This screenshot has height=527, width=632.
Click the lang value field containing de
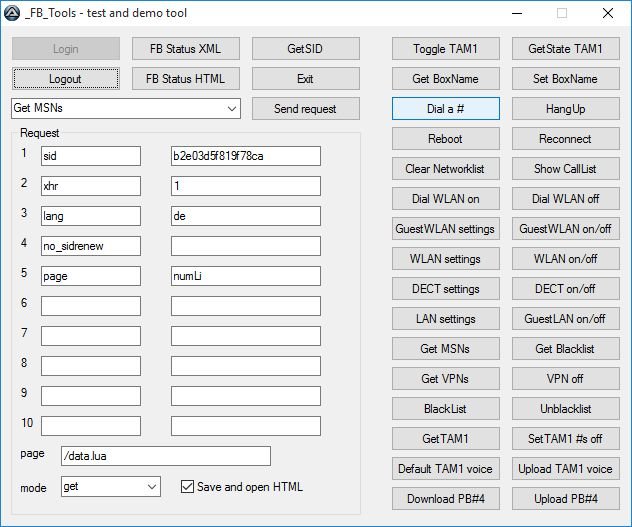(246, 216)
